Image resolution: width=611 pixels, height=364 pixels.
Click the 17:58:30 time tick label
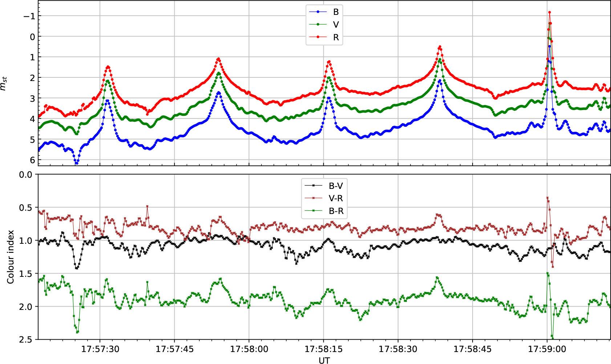[x=398, y=349]
